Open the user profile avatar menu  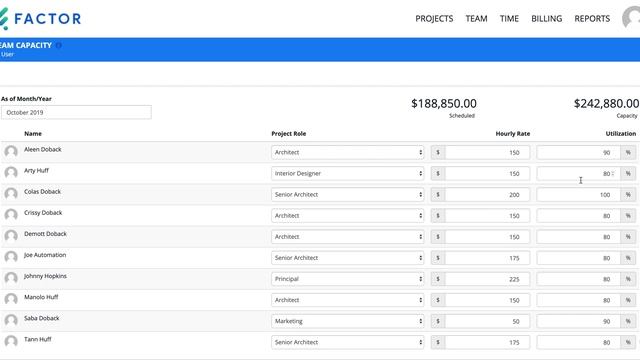[x=631, y=18]
